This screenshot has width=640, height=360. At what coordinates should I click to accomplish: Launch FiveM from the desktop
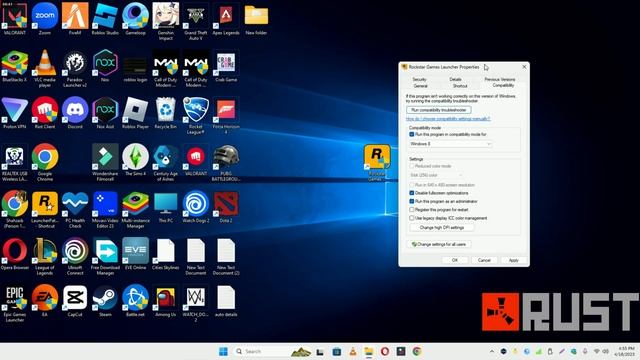click(75, 18)
